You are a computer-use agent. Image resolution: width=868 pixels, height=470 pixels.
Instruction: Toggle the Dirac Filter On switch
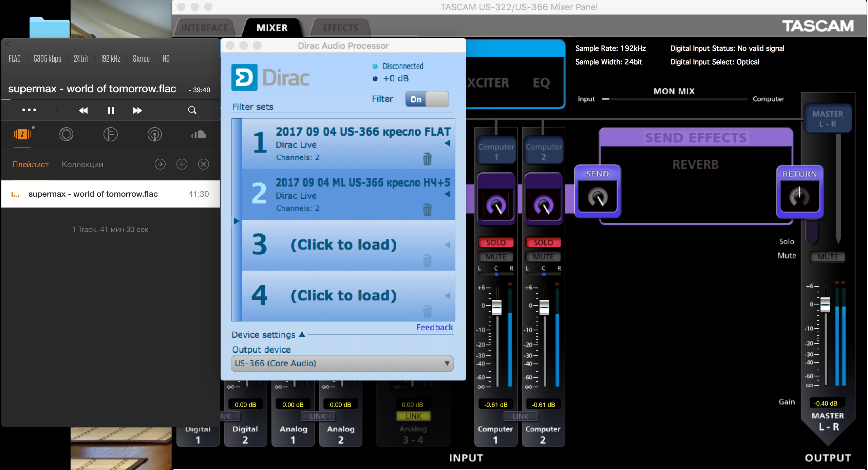(427, 99)
